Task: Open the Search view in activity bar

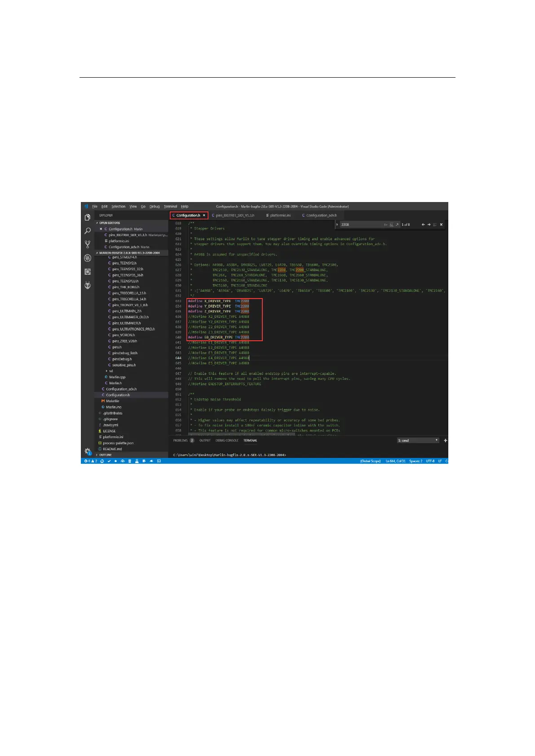Action: tap(88, 231)
